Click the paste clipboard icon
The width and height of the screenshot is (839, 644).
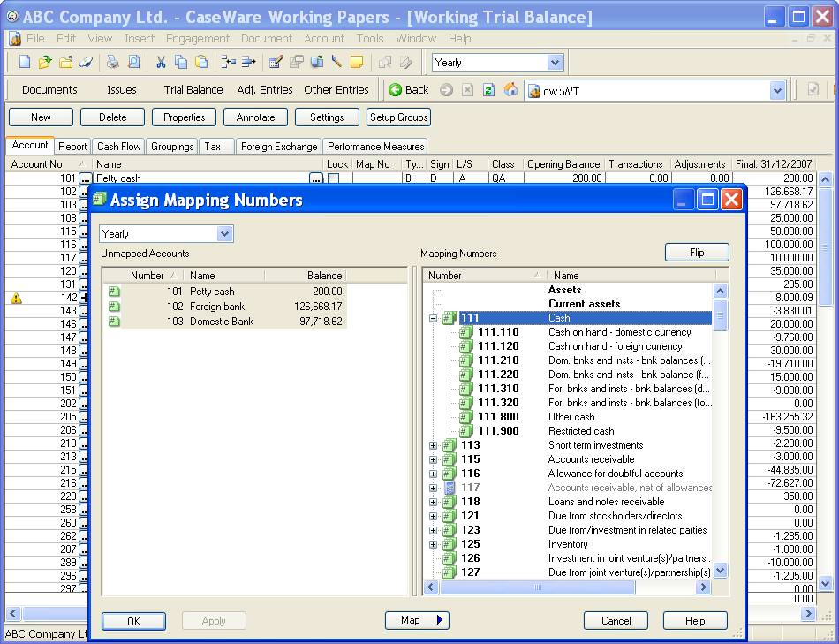click(201, 62)
